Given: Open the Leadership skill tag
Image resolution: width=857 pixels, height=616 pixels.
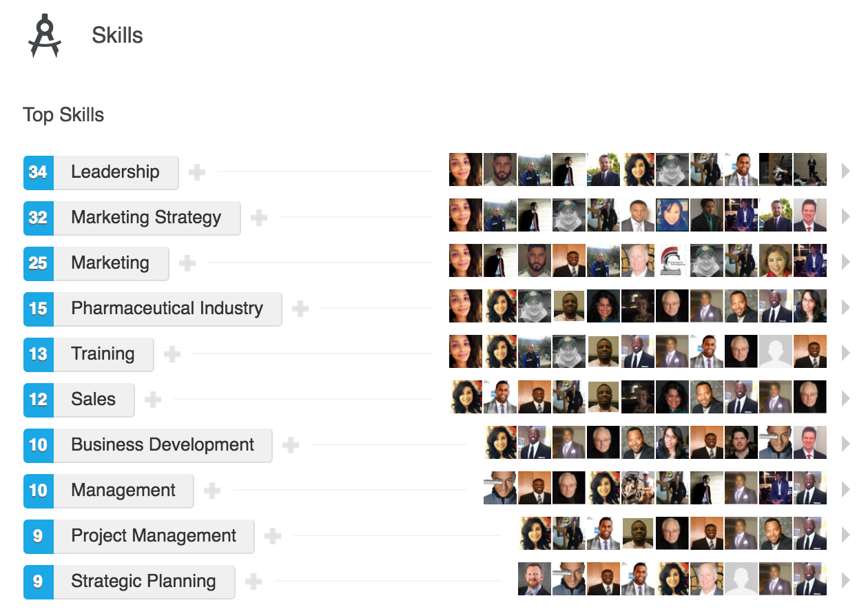Looking at the screenshot, I should [115, 172].
